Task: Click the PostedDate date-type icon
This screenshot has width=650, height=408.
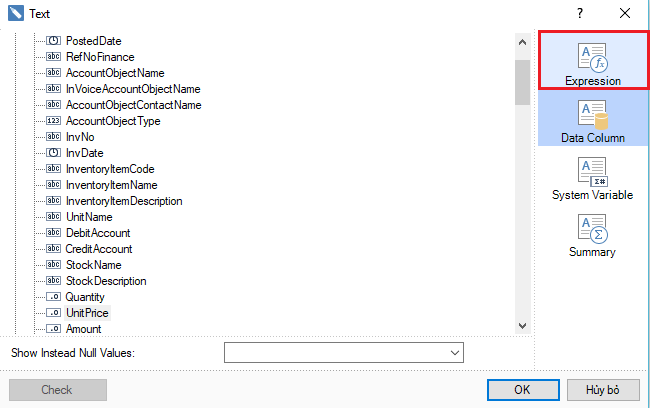Action: pyautogui.click(x=54, y=41)
